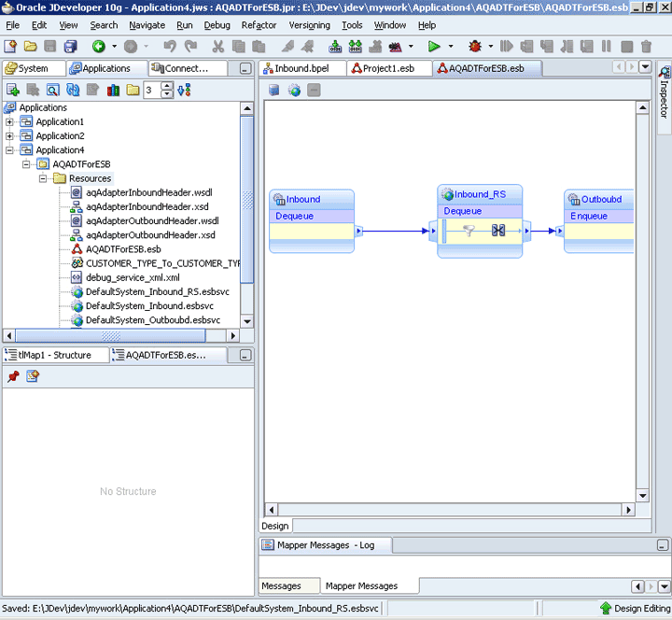The width and height of the screenshot is (672, 620).
Task: Click the Refresh icon in Applications navigator
Action: point(73,90)
